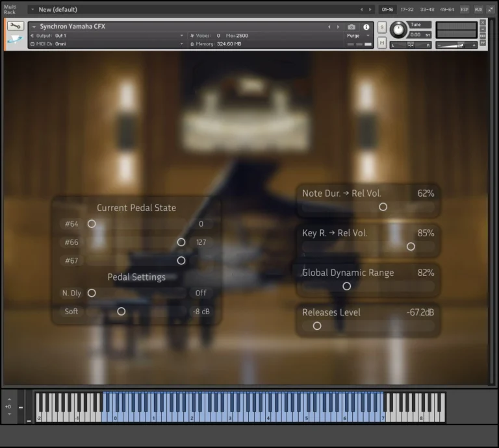The image size is (499, 448).
Task: Open the multi rack preset dropdown arrow
Action: tap(32, 10)
